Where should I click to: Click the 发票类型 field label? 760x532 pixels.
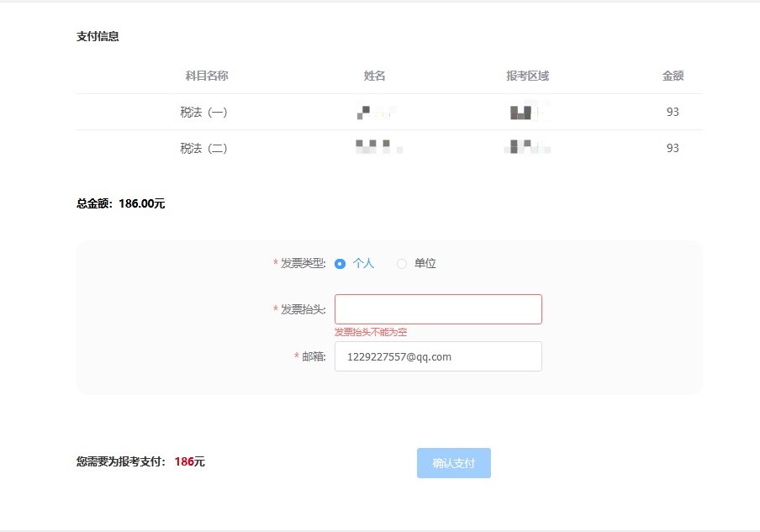(x=303, y=264)
